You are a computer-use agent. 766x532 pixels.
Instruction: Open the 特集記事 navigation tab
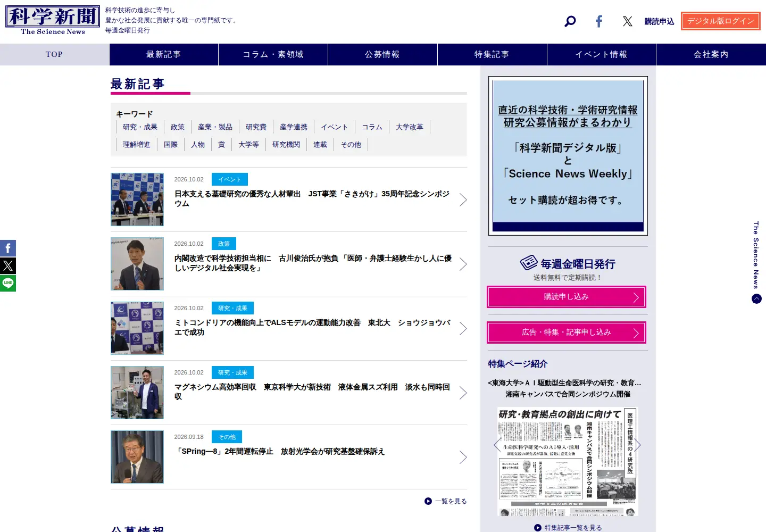[x=492, y=54]
